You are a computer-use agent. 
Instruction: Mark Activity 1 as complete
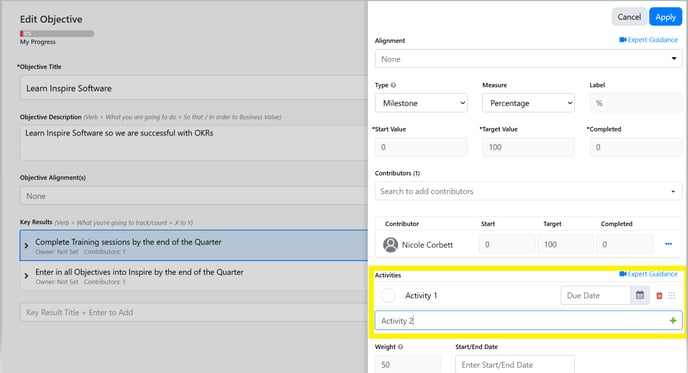pyautogui.click(x=388, y=295)
